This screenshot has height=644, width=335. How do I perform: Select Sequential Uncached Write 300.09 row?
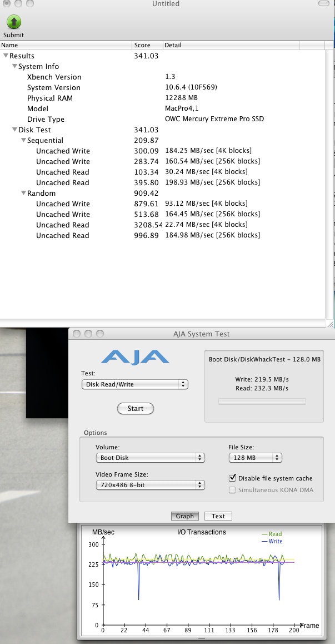point(163,151)
